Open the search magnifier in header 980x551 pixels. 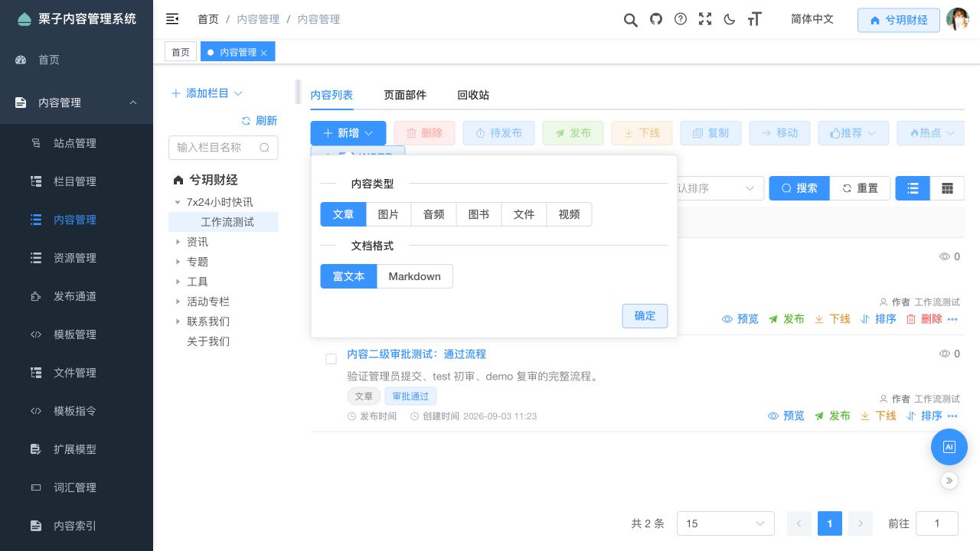pos(630,20)
